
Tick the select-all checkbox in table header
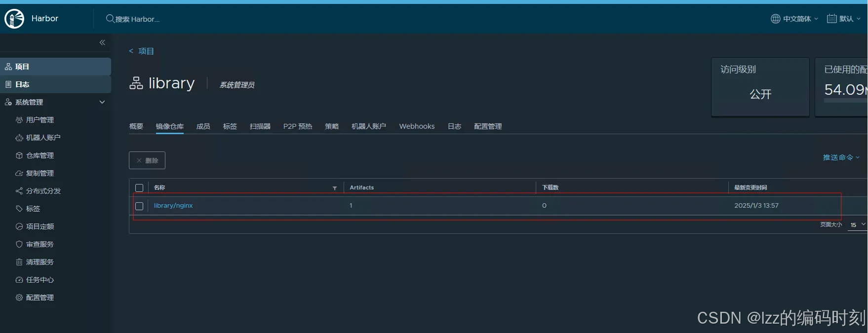(139, 188)
